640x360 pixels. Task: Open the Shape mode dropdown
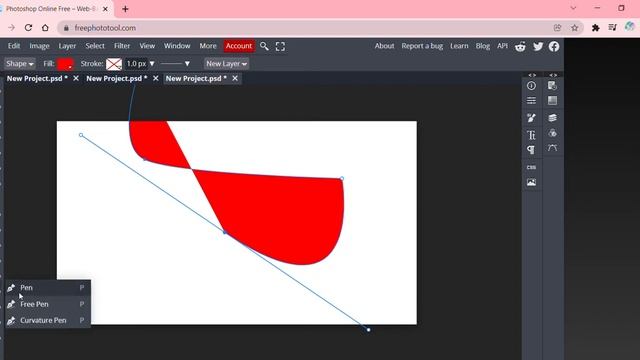point(20,64)
